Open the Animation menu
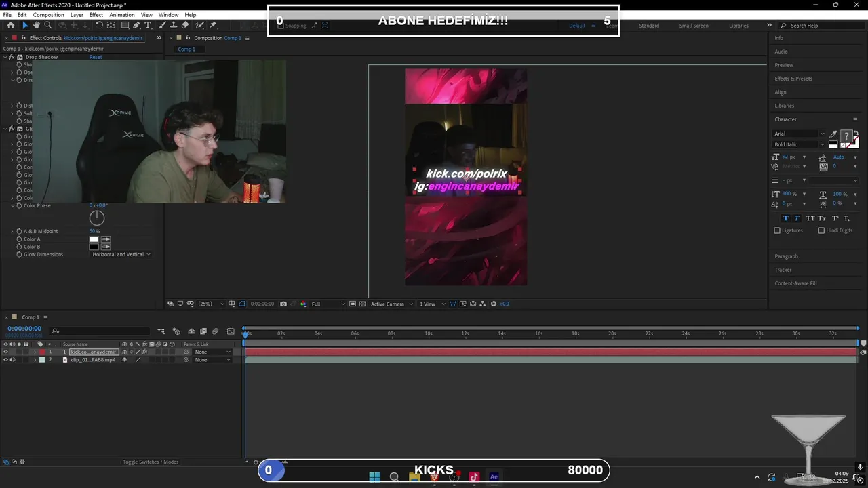 pos(122,14)
